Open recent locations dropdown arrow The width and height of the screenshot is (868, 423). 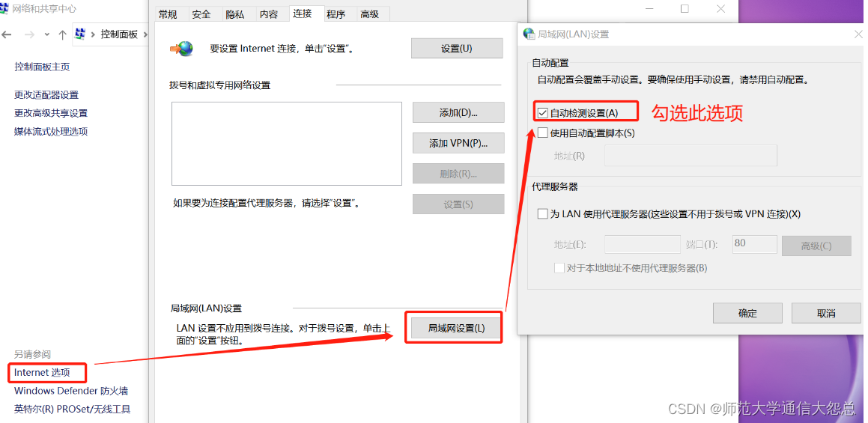[46, 35]
